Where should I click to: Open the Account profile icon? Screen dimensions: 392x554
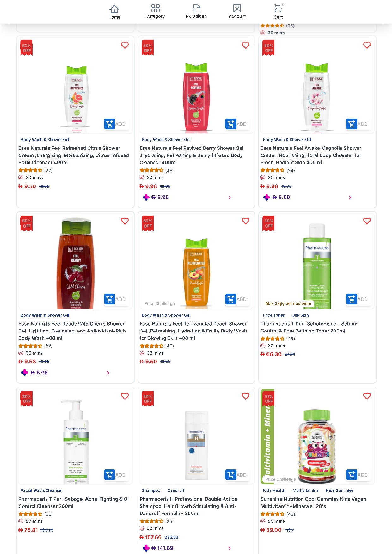click(x=237, y=8)
